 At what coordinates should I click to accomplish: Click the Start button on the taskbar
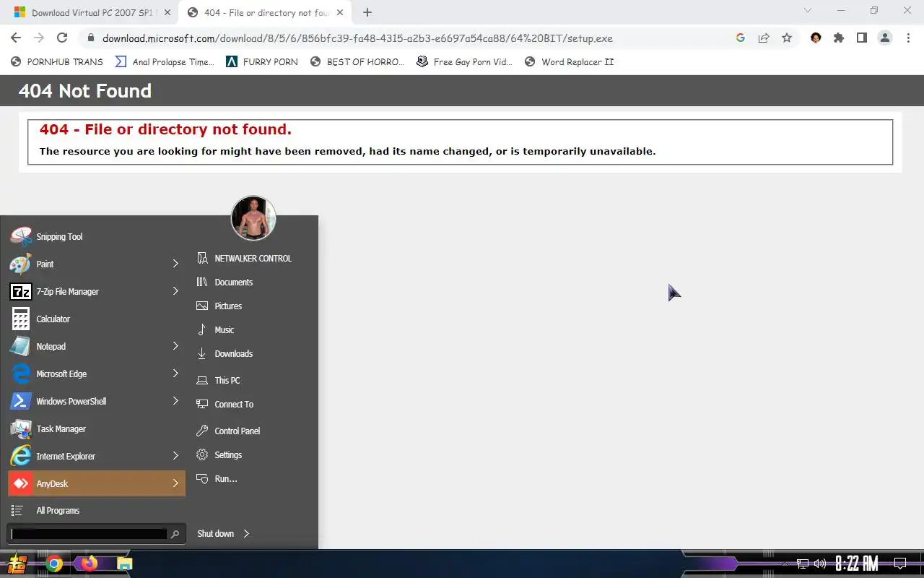tap(17, 564)
